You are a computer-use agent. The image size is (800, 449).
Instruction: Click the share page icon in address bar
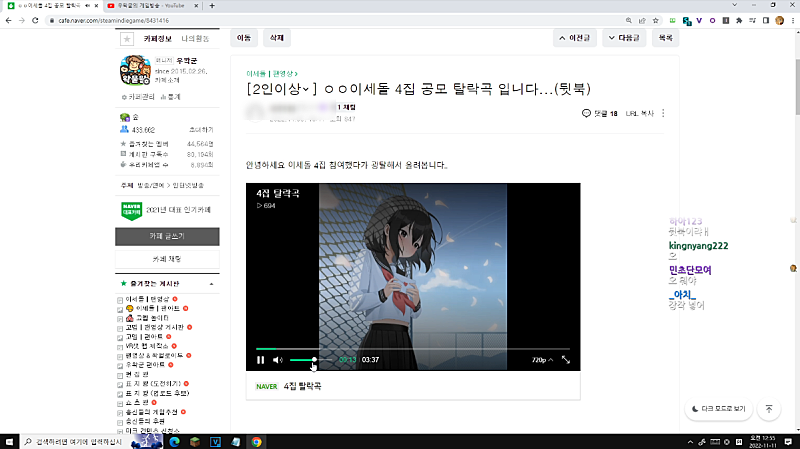coord(642,20)
